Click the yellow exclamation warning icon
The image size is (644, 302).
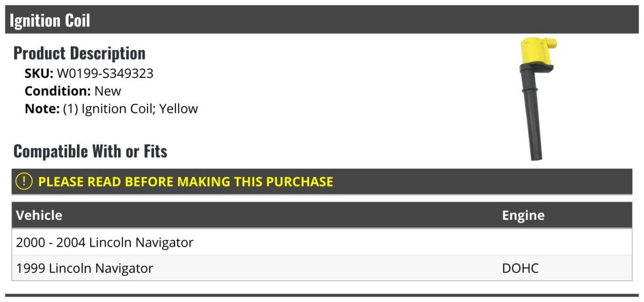tap(24, 182)
